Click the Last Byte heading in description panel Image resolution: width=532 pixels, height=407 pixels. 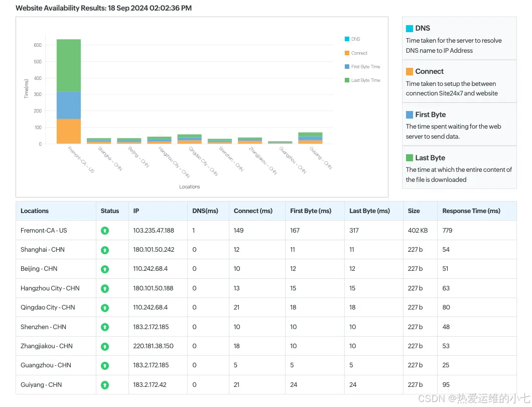pyautogui.click(x=430, y=158)
